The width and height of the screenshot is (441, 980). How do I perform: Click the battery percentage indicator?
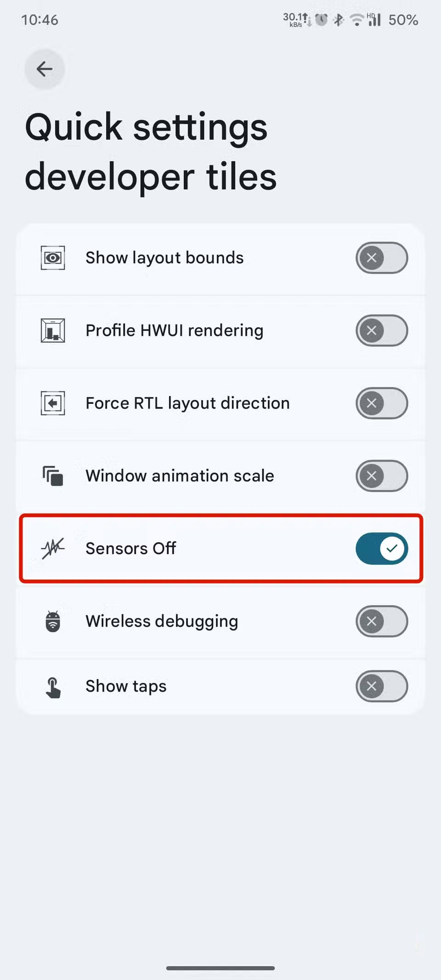(x=402, y=19)
